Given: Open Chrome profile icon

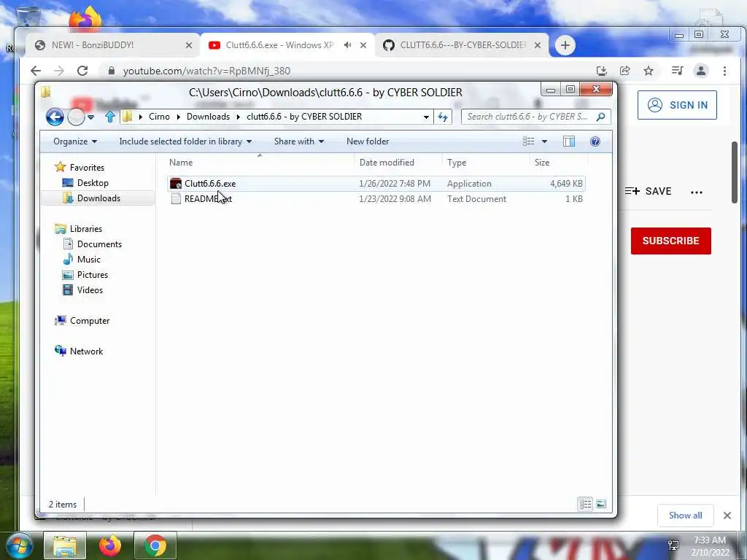Looking at the screenshot, I should pos(701,71).
